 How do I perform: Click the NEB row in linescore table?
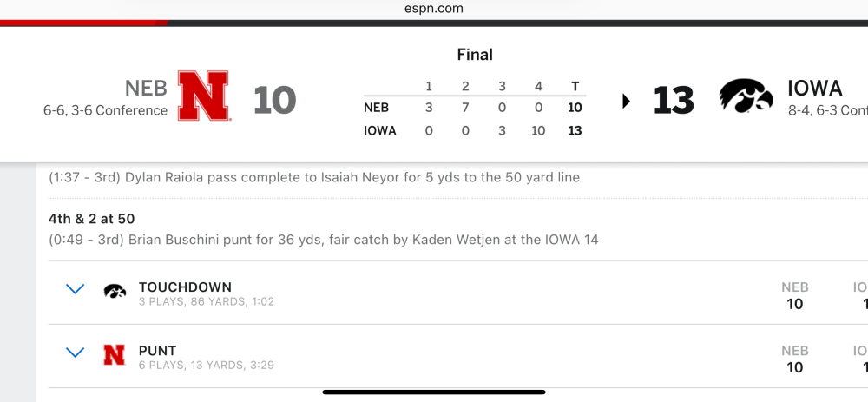475,108
